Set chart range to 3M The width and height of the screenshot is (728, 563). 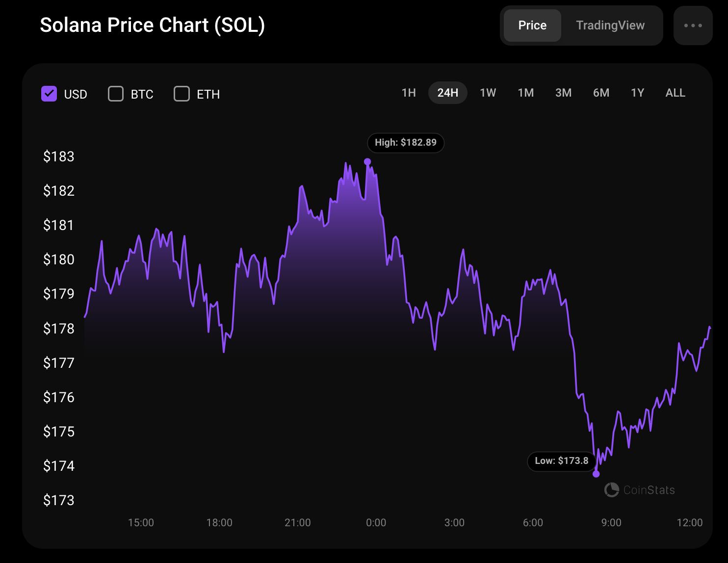pyautogui.click(x=563, y=93)
